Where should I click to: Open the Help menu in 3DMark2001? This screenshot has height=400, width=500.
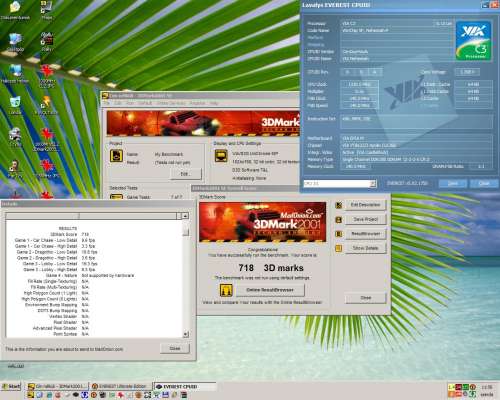coord(214,103)
